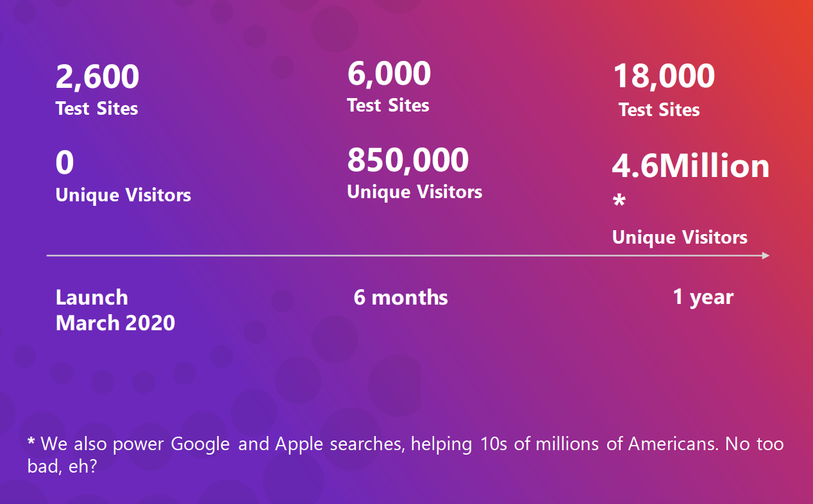Viewport: 813px width, 504px height.
Task: Select the 850,000 unique visitors number
Action: click(408, 160)
